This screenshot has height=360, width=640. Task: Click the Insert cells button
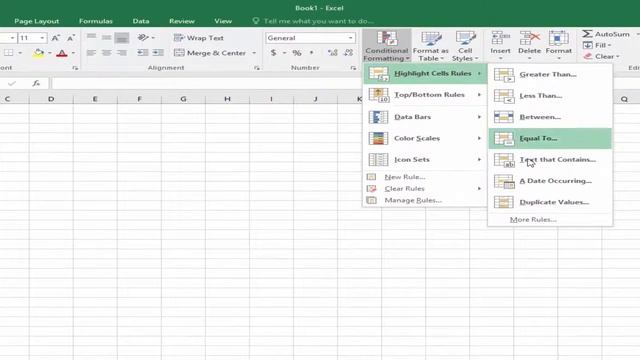tap(500, 46)
